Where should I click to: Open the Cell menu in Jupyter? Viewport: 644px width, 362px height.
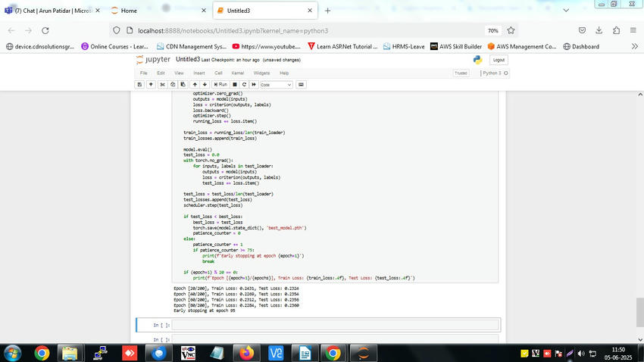tap(218, 73)
